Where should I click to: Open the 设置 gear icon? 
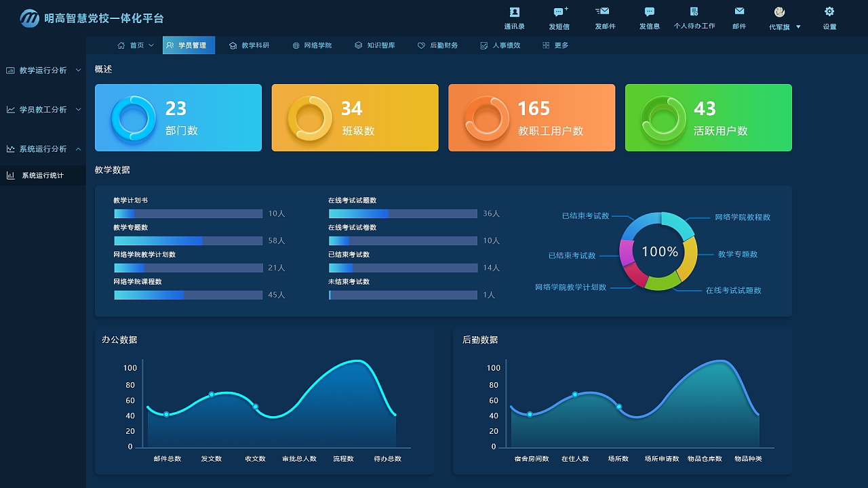click(x=829, y=12)
